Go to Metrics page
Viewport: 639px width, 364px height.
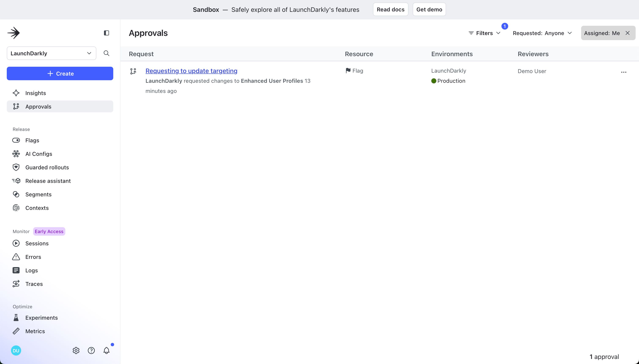coord(60,331)
